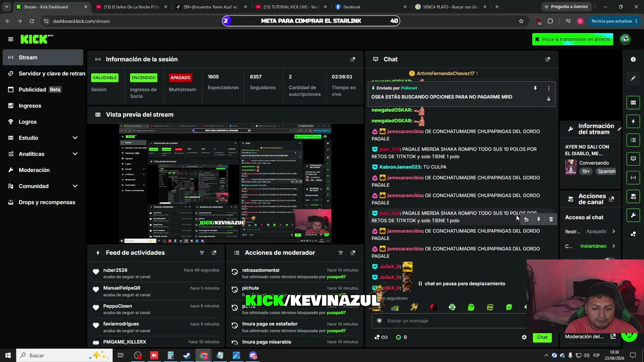Click the Vista previa del stream thumbnail
The width and height of the screenshot is (644, 362).
point(225,184)
